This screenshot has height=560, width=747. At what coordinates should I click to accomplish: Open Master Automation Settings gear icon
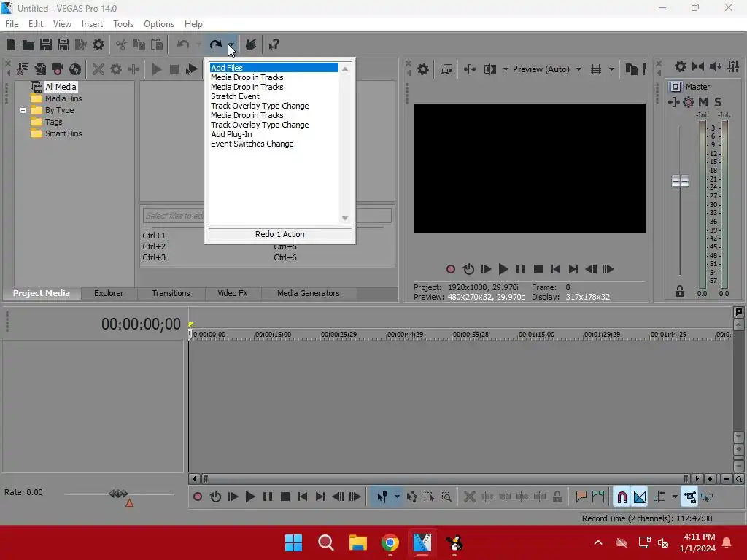click(689, 102)
